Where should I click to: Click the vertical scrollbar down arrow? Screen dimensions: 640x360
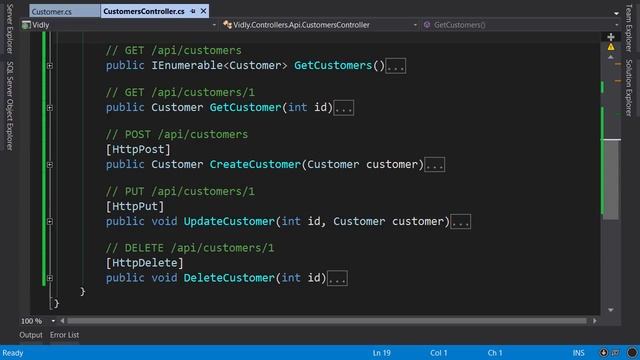point(611,310)
